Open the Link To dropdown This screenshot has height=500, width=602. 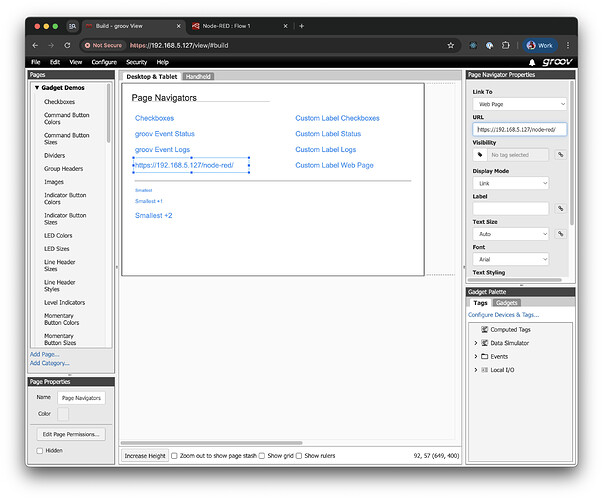pyautogui.click(x=519, y=104)
